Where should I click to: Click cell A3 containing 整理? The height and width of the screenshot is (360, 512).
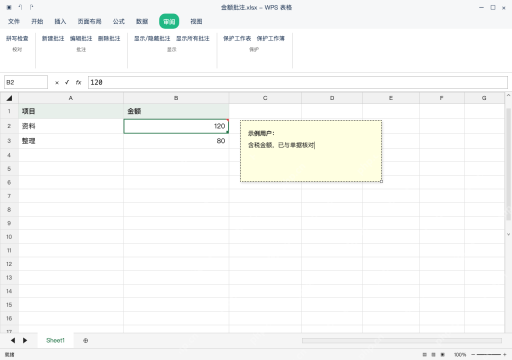(x=71, y=141)
